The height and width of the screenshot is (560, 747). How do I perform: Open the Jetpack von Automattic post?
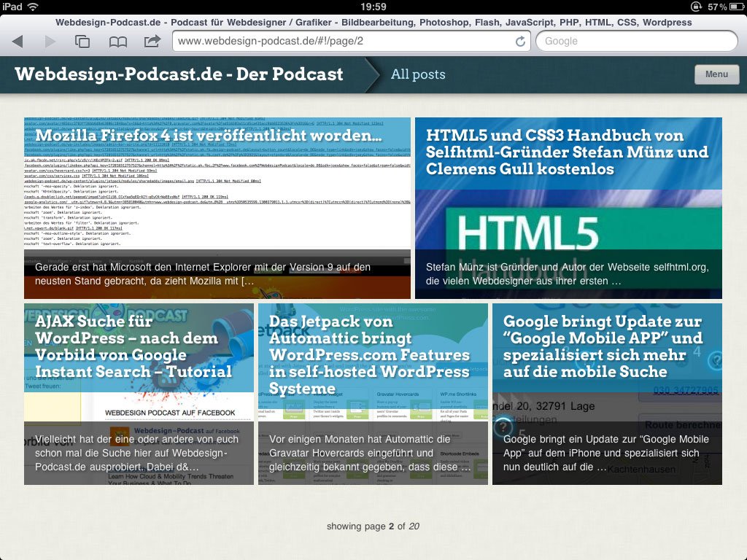point(369,355)
